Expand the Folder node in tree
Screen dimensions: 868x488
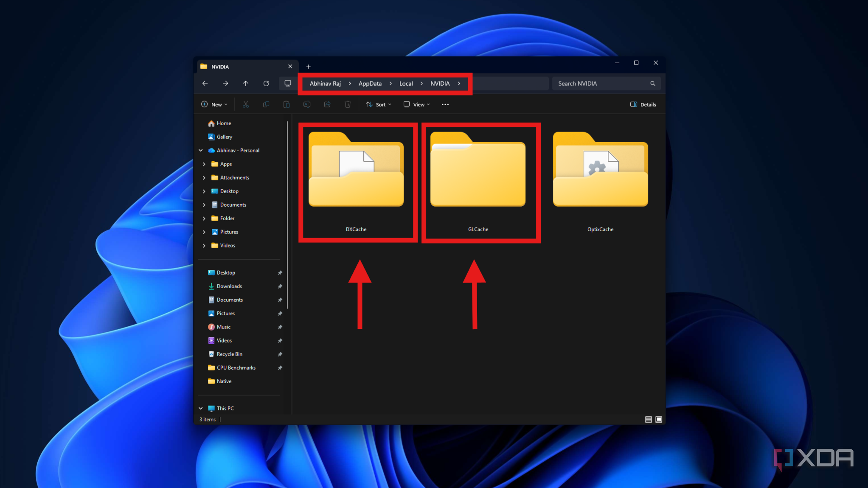204,219
